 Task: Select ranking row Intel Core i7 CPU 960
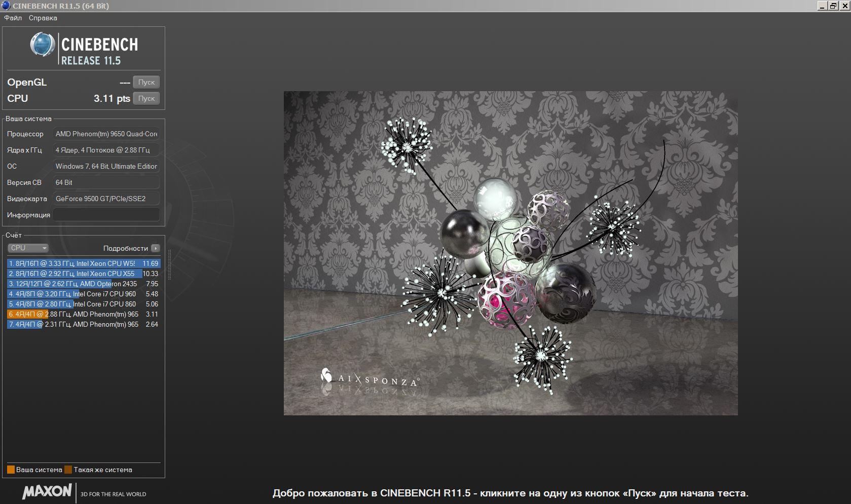click(84, 294)
